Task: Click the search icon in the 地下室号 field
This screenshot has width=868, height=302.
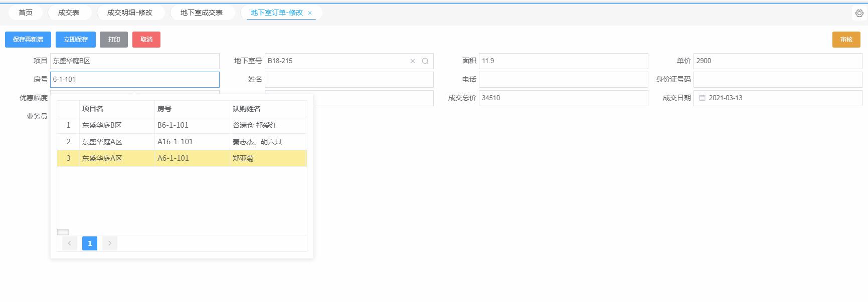Action: coord(425,61)
